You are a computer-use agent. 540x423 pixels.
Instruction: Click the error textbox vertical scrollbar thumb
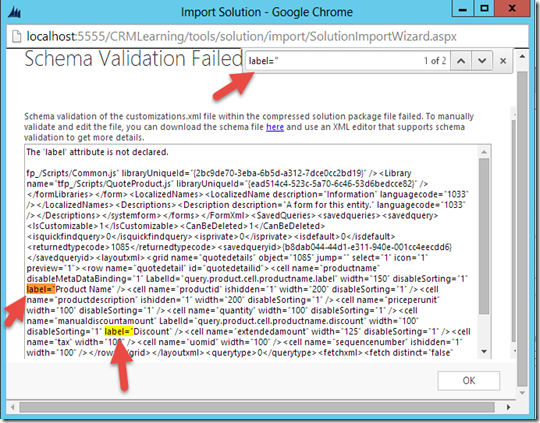tap(484, 236)
